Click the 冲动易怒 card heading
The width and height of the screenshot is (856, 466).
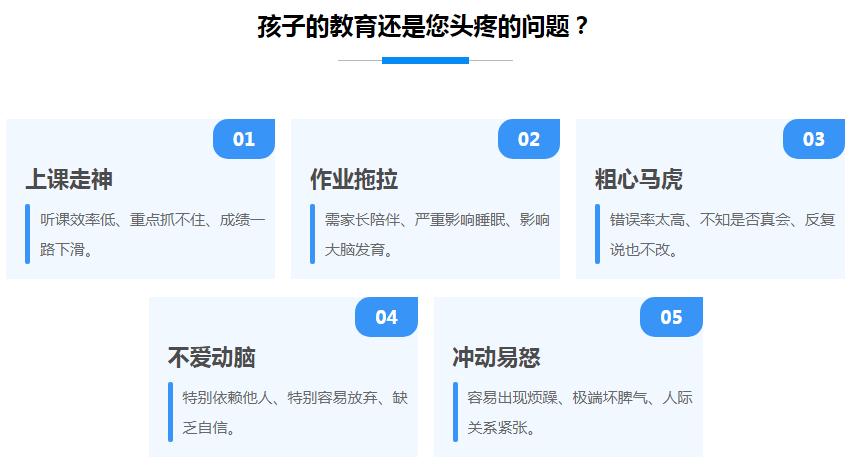(x=496, y=358)
